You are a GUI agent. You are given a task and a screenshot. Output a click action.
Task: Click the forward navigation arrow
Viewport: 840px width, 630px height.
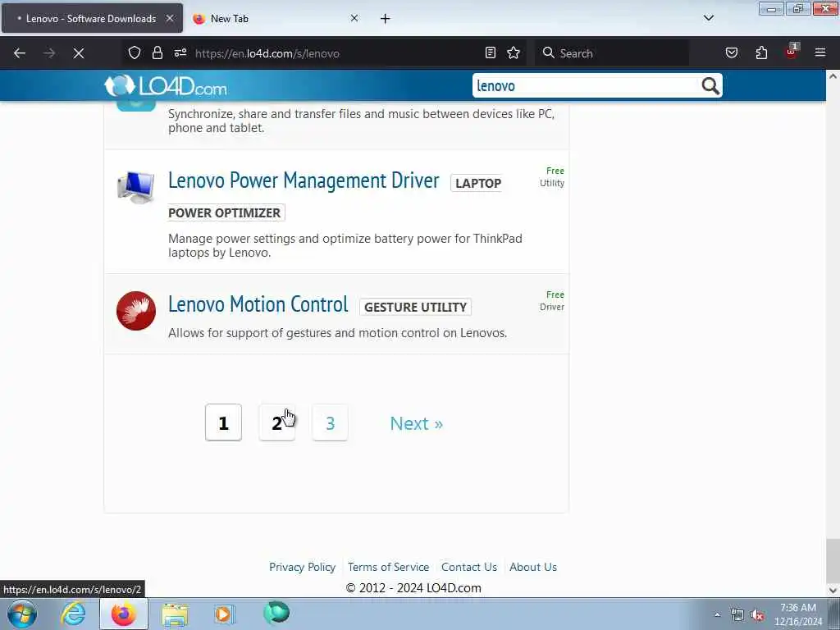48,53
